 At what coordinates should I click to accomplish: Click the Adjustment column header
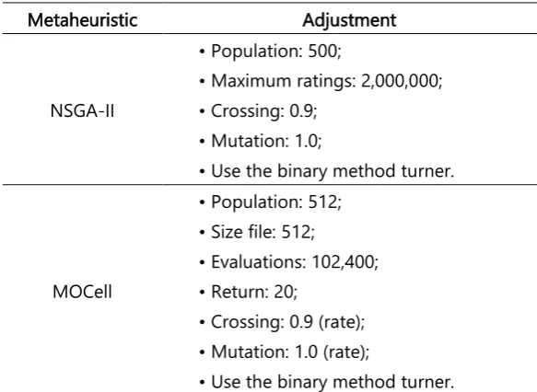pos(349,20)
